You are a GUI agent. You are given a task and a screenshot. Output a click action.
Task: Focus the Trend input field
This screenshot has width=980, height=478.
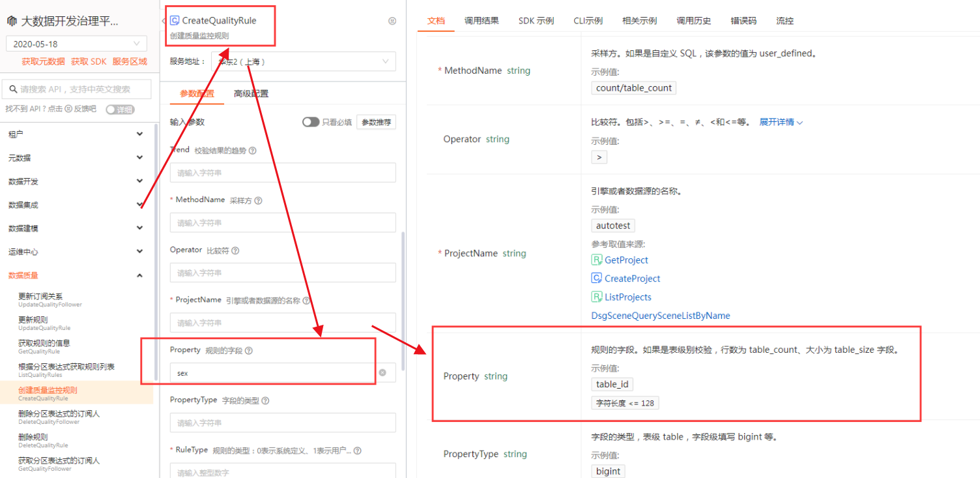pyautogui.click(x=283, y=173)
